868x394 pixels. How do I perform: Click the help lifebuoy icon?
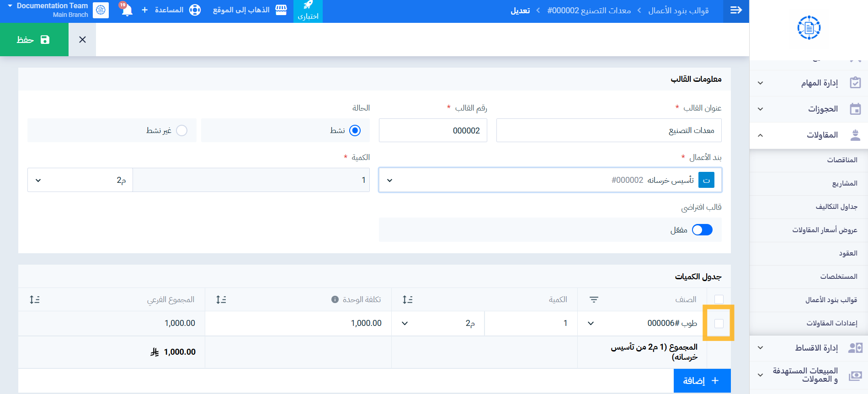point(195,10)
